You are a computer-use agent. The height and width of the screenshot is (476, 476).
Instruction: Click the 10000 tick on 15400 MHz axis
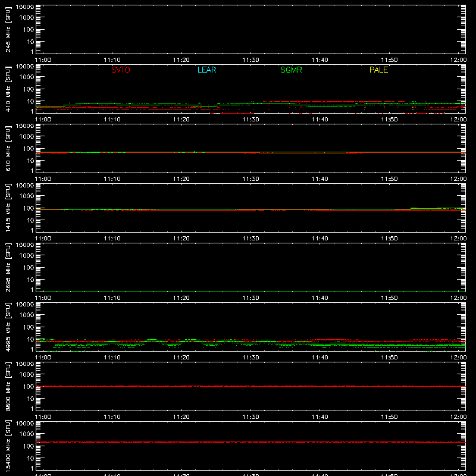[x=25, y=424]
